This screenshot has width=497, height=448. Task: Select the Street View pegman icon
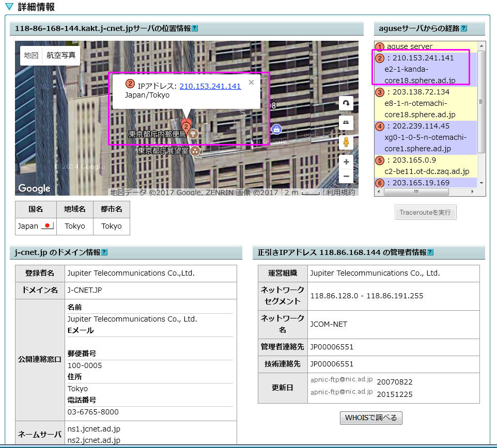pyautogui.click(x=346, y=142)
